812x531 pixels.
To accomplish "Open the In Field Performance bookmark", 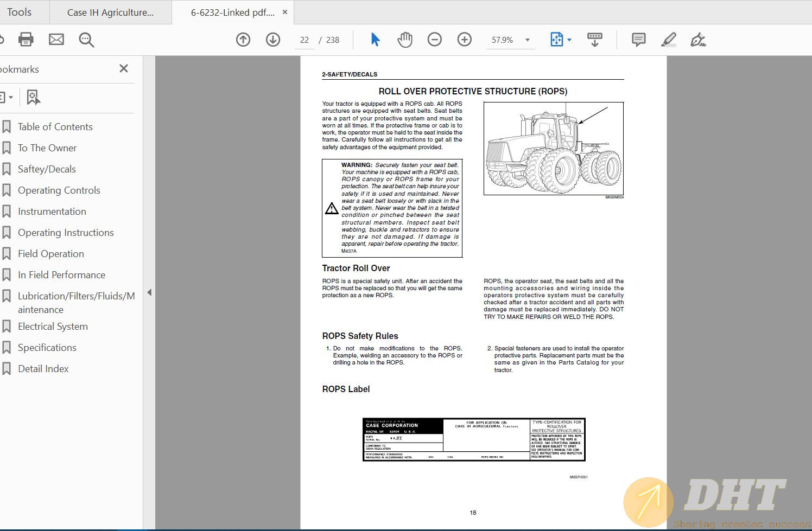I will [x=61, y=275].
